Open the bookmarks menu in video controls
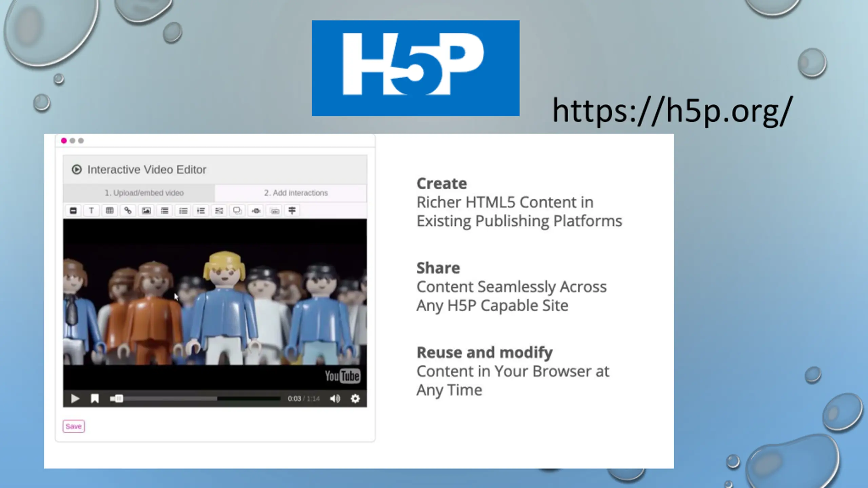 (95, 399)
